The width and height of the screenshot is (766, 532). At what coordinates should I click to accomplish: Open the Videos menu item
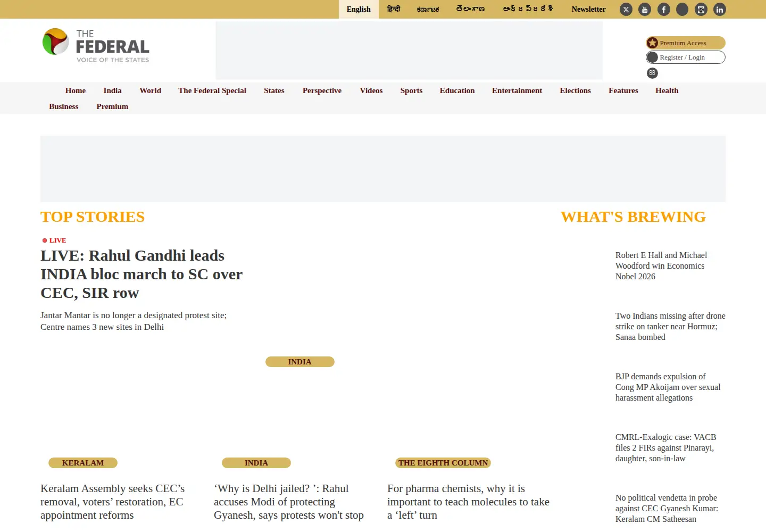tap(371, 90)
